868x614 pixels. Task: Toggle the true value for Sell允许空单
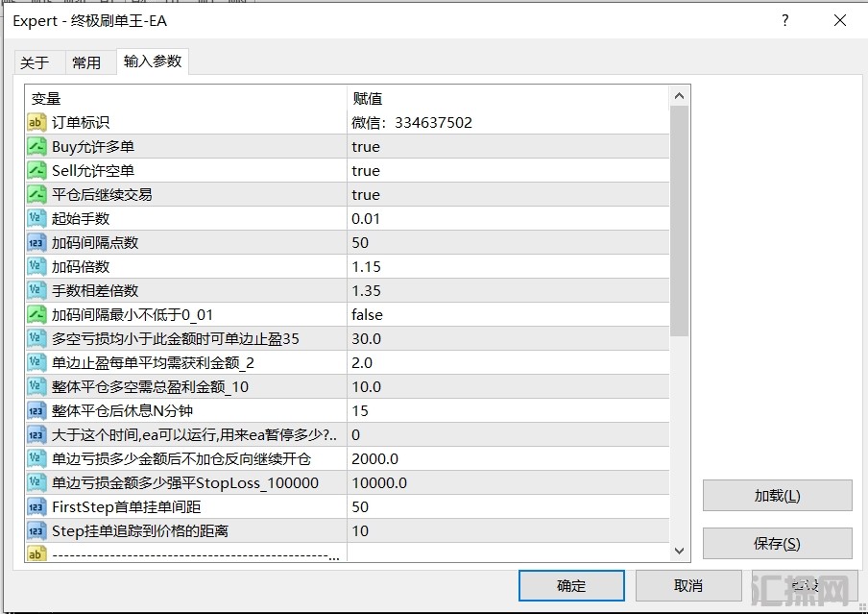[508, 170]
